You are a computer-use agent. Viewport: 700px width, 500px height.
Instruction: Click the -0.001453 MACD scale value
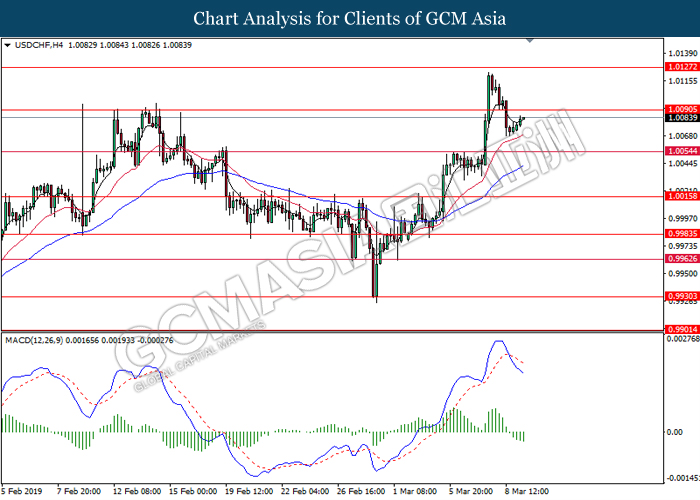(x=682, y=477)
